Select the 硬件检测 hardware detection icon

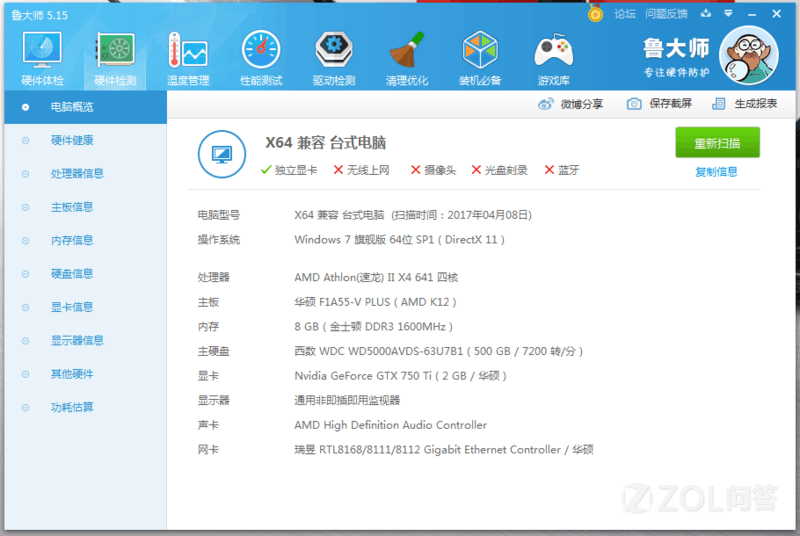115,58
